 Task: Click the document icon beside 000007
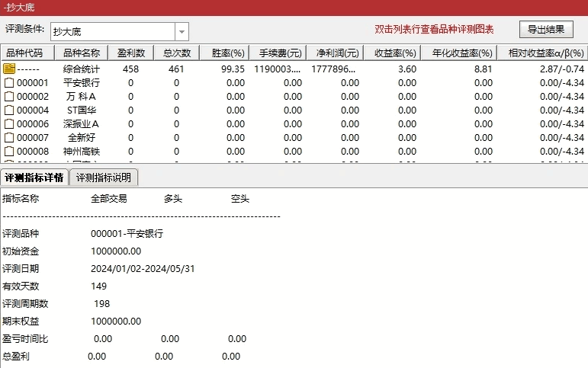tap(9, 138)
